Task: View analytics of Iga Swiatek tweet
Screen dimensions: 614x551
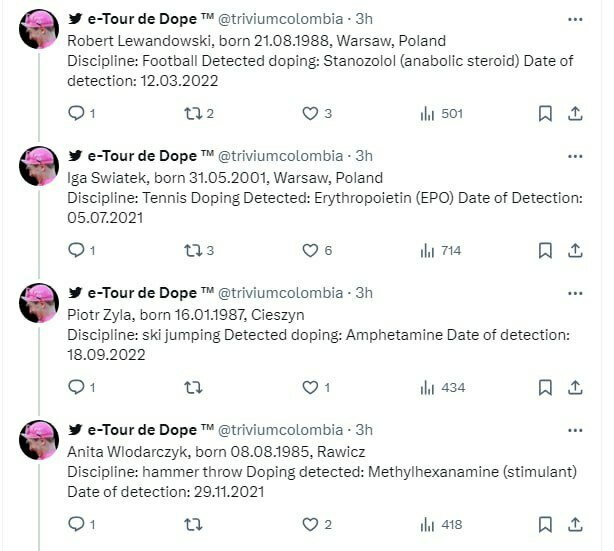Action: coord(441,250)
